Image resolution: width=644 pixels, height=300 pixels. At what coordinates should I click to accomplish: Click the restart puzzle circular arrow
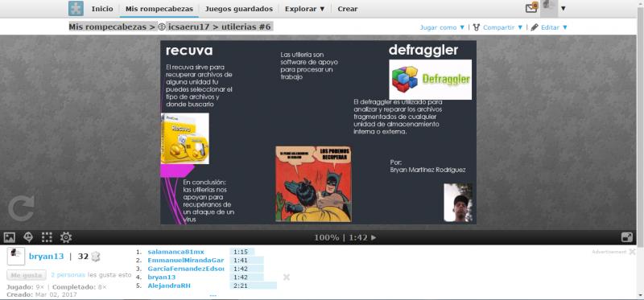coord(21,208)
